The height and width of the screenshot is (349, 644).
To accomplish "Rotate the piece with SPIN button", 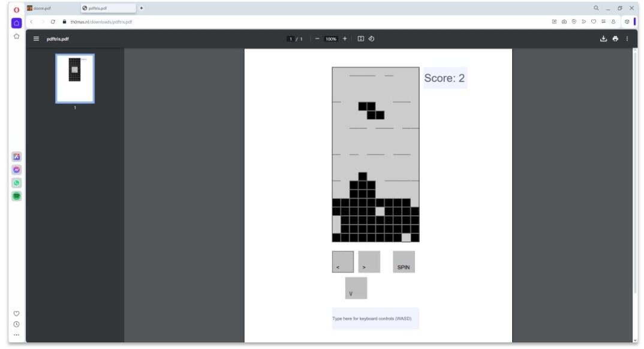I will 404,262.
